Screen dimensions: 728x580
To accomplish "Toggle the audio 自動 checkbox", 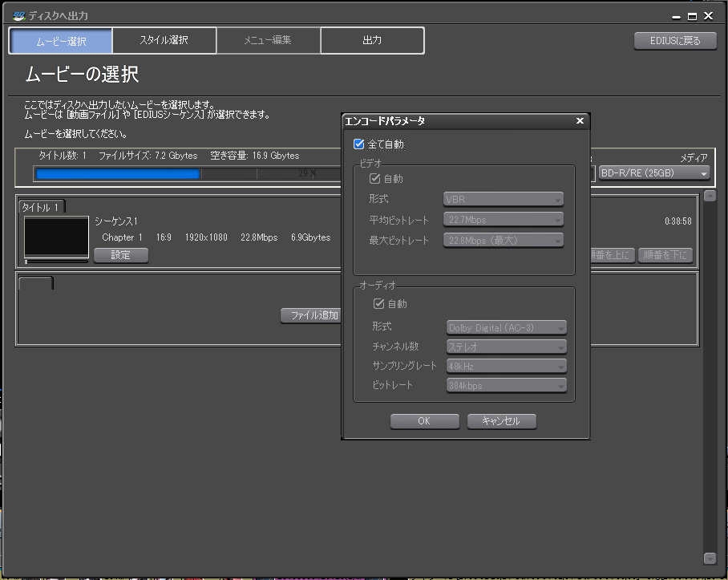I will [x=379, y=304].
